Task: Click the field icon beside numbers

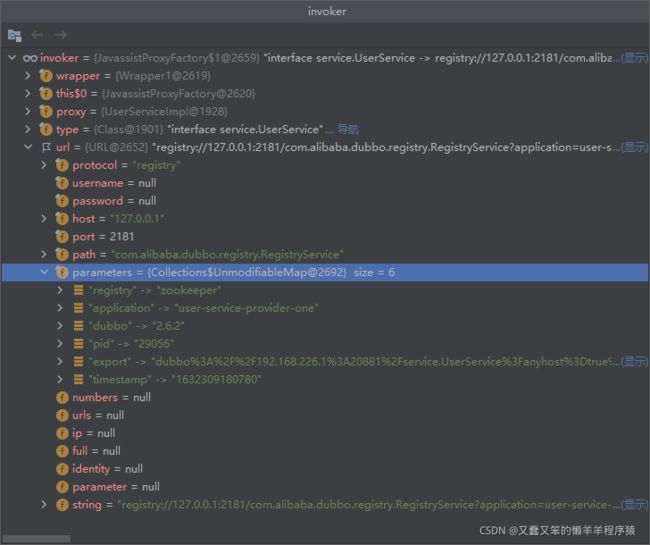Action: pyautogui.click(x=62, y=397)
